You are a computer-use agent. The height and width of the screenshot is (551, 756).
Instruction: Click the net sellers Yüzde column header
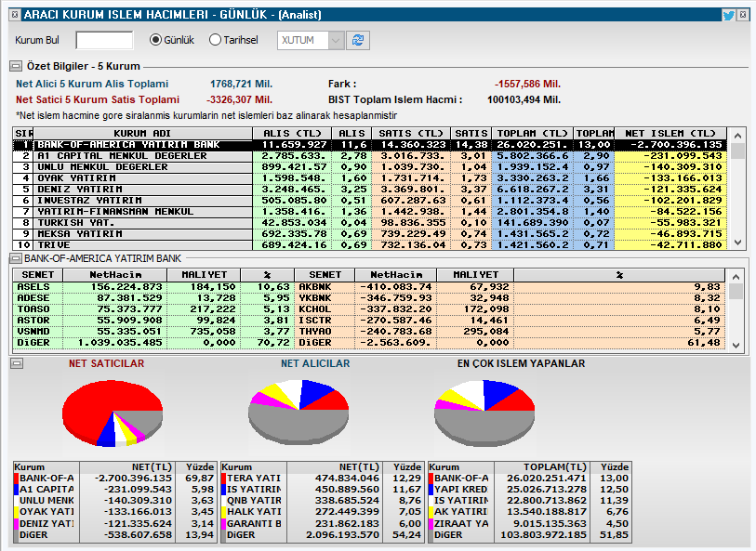tap(194, 466)
